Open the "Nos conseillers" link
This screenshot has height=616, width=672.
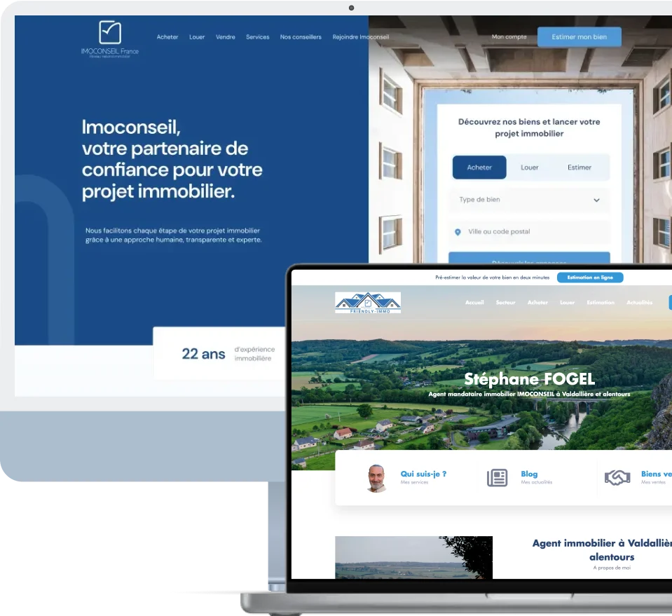point(301,36)
